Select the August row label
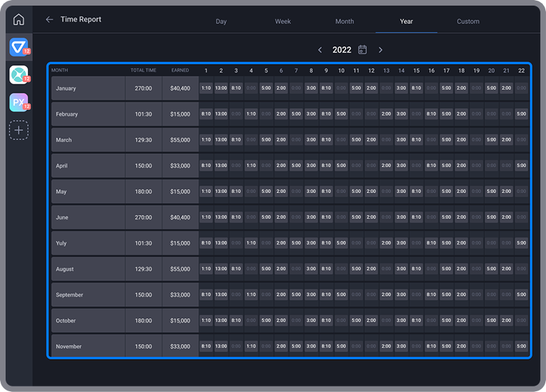546x392 pixels. point(65,269)
